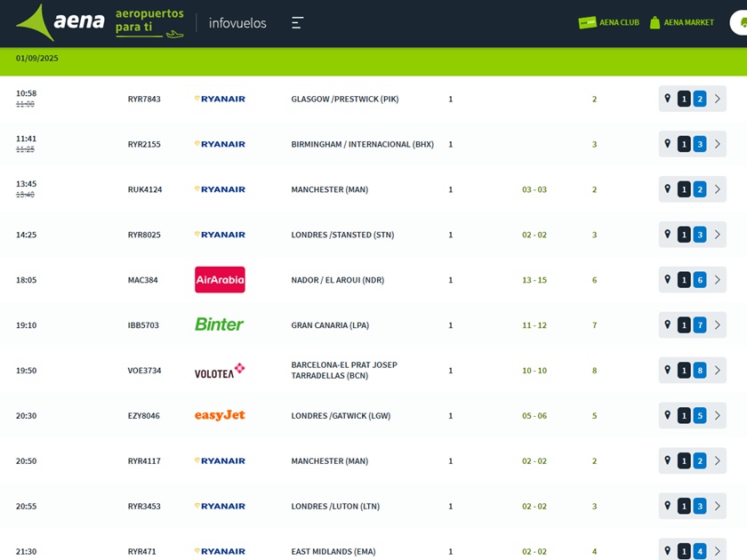
Task: Expand details for the Glasgow Prestwick flight
Action: pyautogui.click(x=718, y=99)
